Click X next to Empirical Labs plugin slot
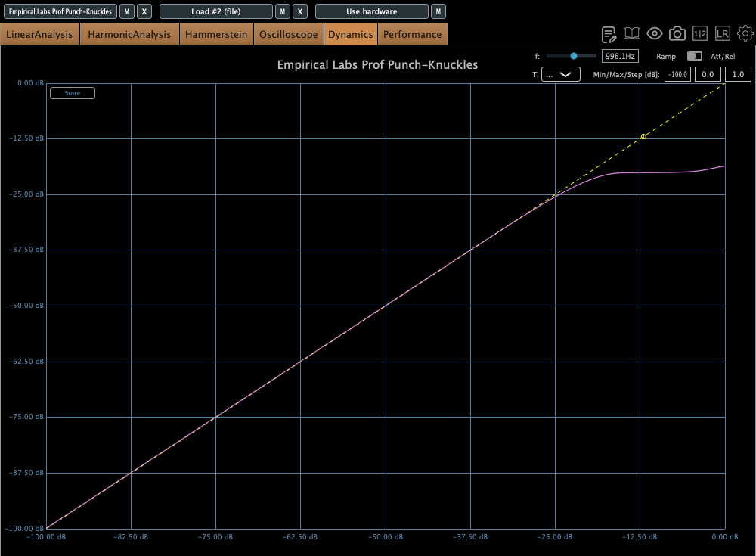Screen dimensions: 756x556 (145, 11)
